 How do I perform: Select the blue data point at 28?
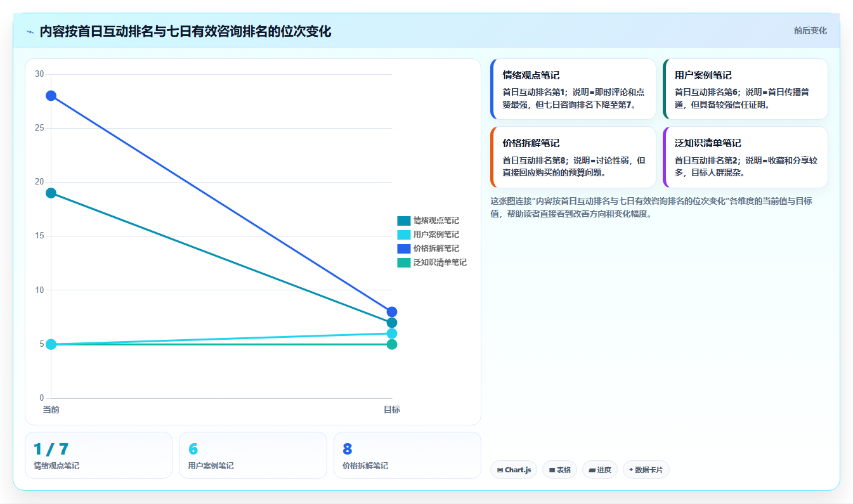tap(51, 96)
